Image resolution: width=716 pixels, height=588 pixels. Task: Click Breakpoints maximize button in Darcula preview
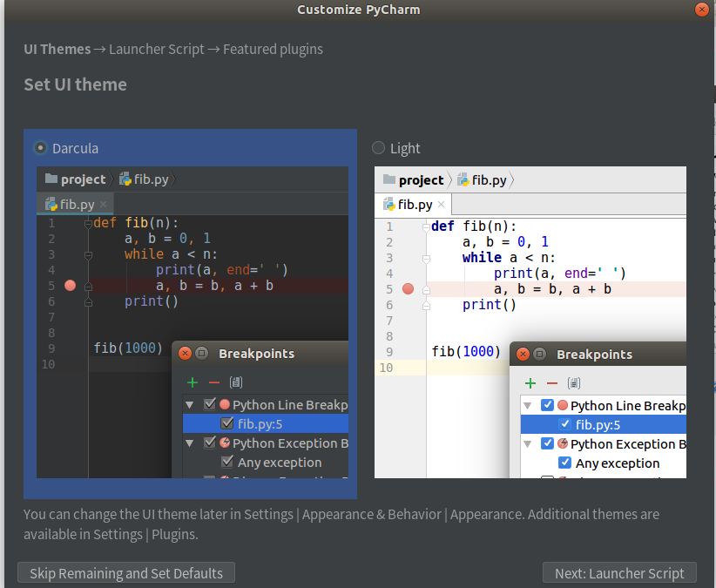(201, 354)
